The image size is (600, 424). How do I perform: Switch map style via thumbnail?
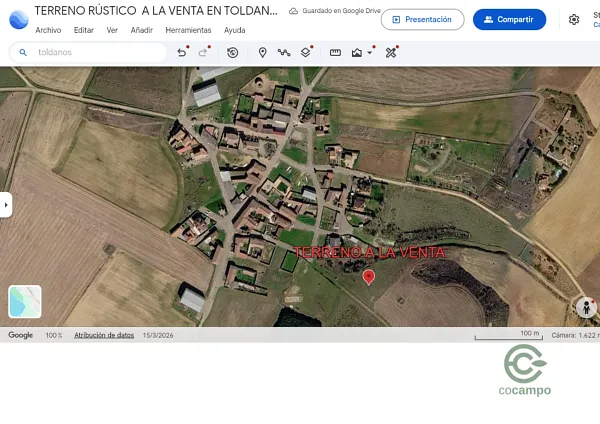pos(25,302)
